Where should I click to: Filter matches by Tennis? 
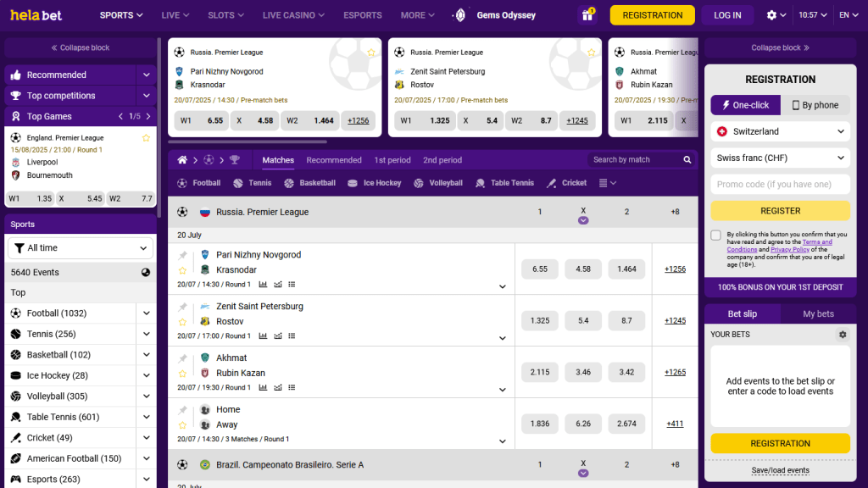click(253, 183)
